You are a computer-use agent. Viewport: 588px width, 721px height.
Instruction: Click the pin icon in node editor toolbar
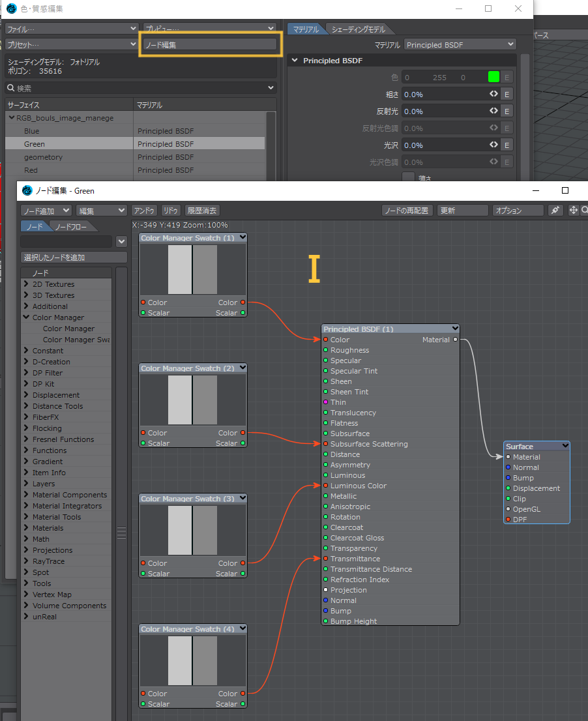(555, 210)
